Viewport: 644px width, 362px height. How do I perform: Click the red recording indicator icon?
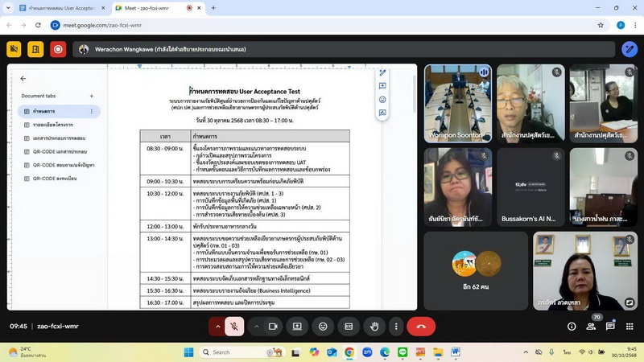58,49
